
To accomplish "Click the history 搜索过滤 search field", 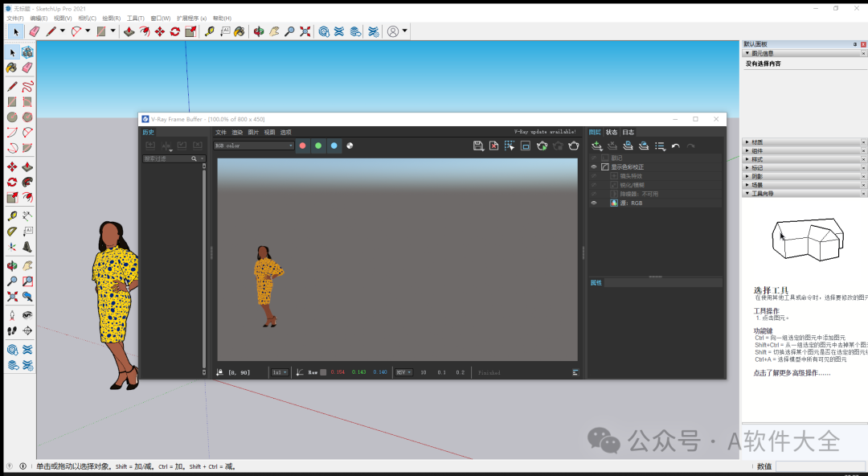I will tap(174, 158).
